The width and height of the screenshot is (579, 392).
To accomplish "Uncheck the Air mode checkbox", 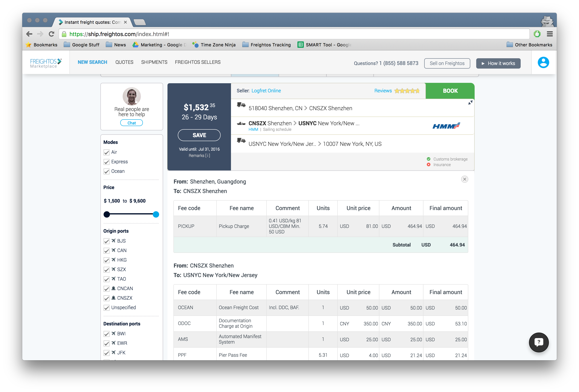I will pyautogui.click(x=107, y=152).
